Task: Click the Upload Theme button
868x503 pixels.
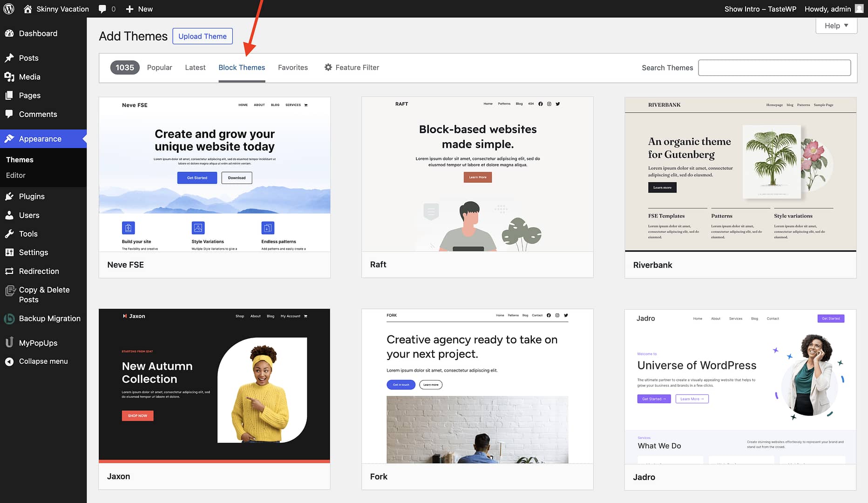Action: [203, 36]
